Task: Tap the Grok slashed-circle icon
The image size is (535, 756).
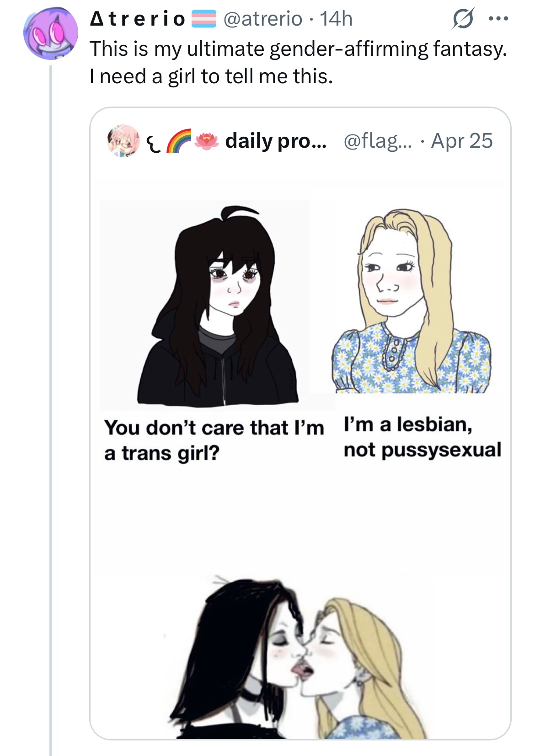Action: click(462, 19)
